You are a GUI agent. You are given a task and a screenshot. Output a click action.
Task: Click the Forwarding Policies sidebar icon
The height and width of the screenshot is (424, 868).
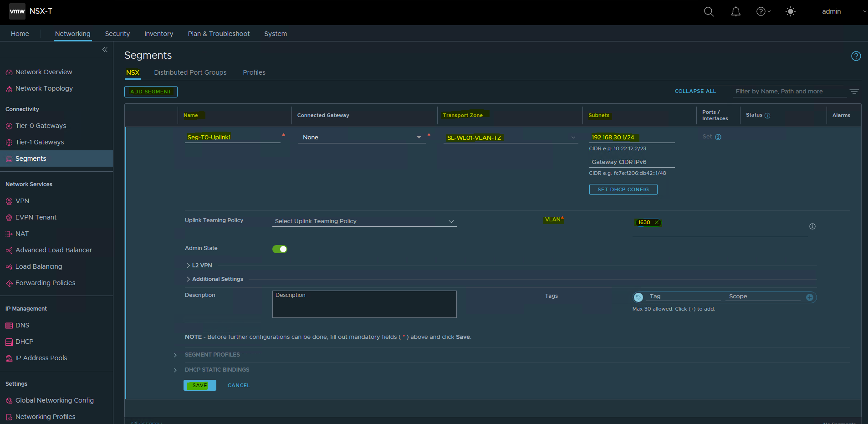pyautogui.click(x=9, y=283)
